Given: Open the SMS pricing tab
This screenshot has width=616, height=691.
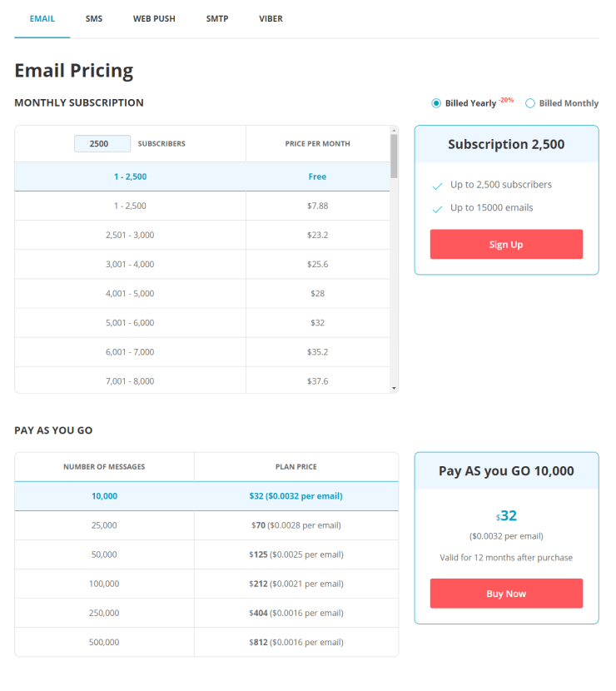Looking at the screenshot, I should click(94, 19).
